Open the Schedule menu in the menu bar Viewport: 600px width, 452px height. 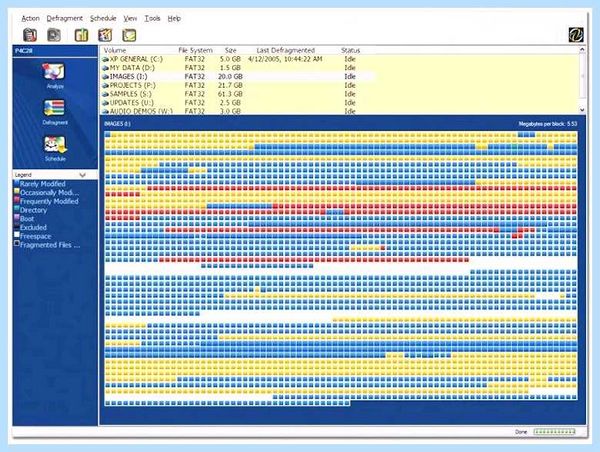coord(103,18)
